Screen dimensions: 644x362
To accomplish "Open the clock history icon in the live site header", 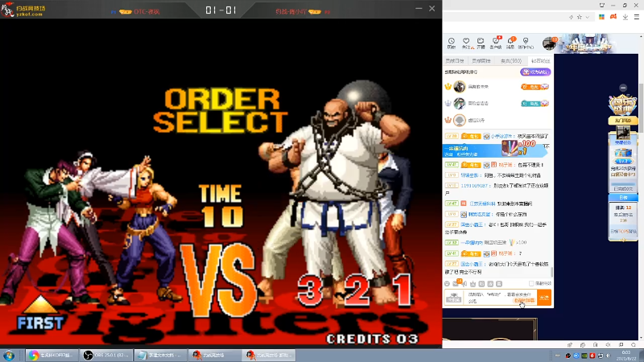I will pos(451,43).
